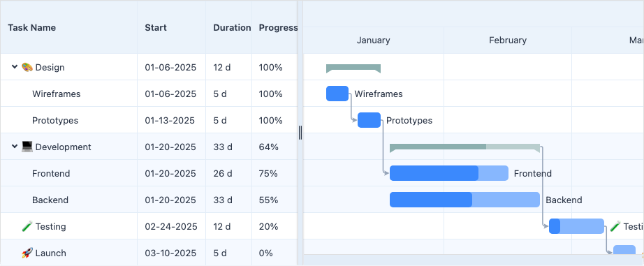
Task: Click the palette icon beside Design
Action: click(27, 67)
